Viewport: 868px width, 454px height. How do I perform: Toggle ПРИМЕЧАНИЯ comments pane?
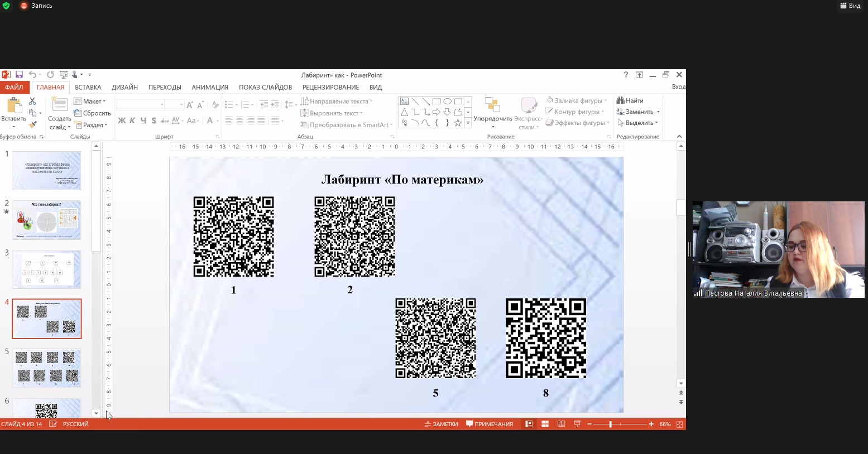coord(490,424)
